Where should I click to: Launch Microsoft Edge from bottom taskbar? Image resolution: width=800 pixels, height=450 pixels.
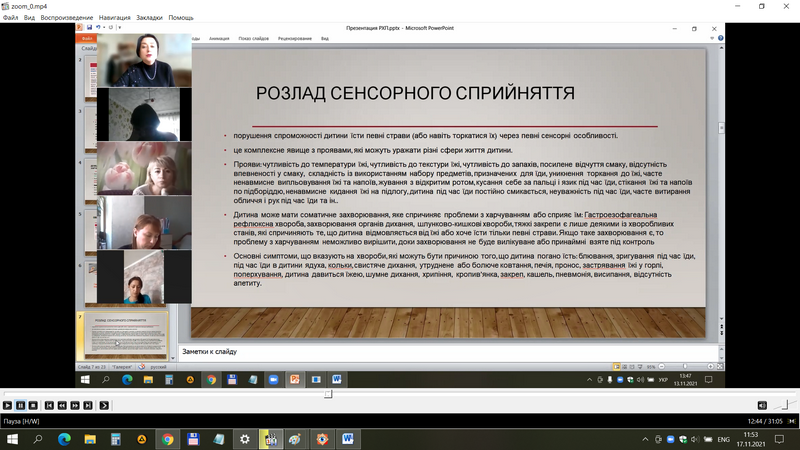click(x=64, y=439)
